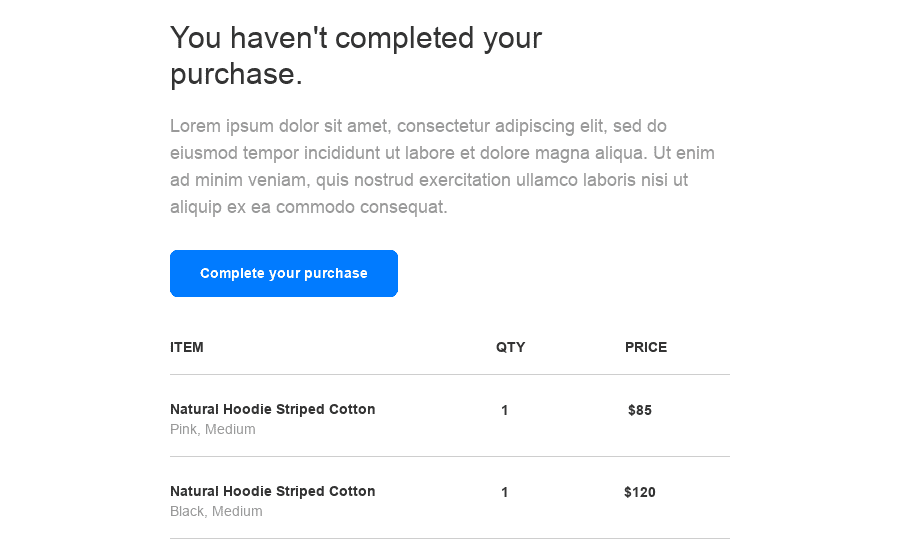Open the Natural Hoodie item above "Black, Medium"
Screen dimensions: 900x559
point(273,491)
